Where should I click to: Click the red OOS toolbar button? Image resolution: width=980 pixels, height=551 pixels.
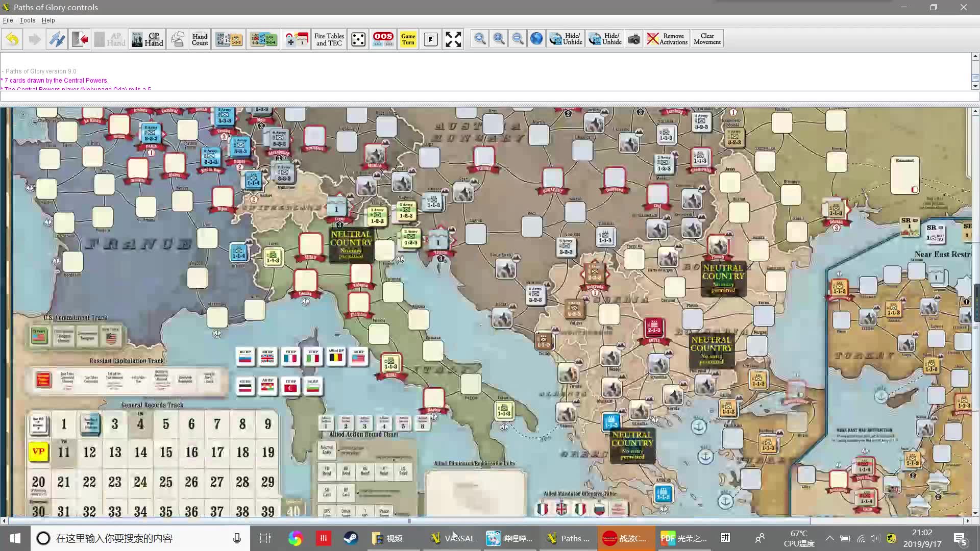point(383,39)
